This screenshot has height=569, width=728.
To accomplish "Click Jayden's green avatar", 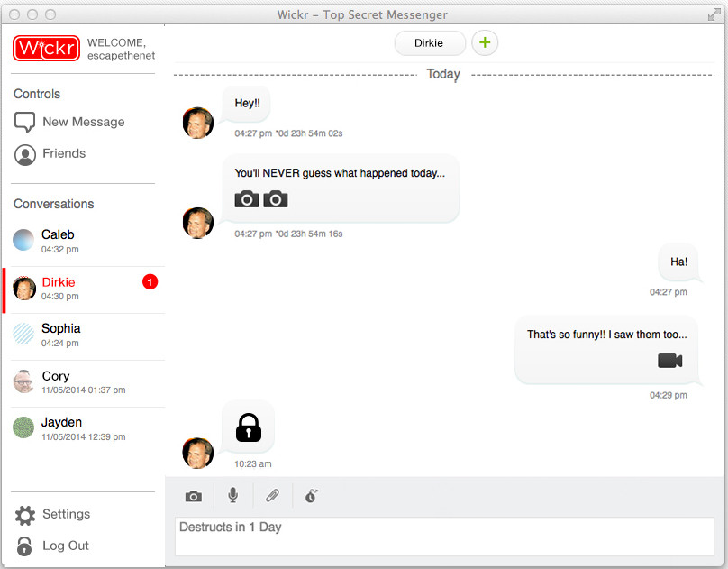I will (23, 427).
